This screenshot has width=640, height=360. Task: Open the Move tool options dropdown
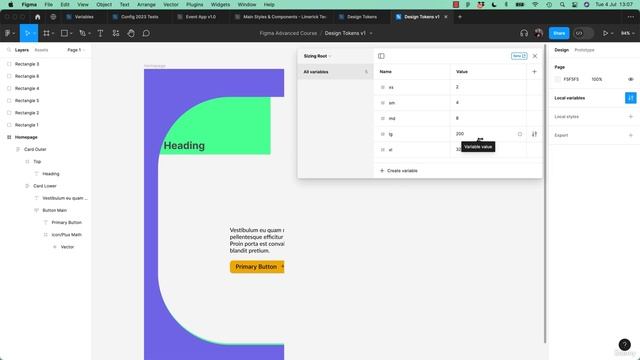point(34,33)
